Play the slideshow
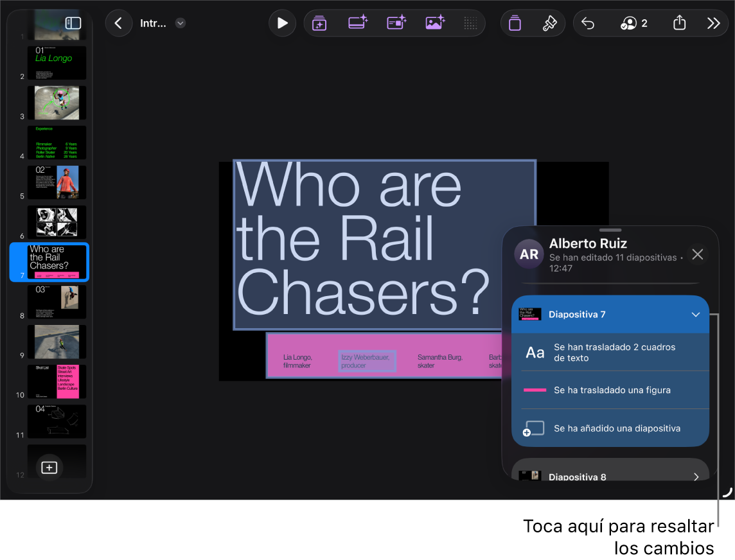The height and width of the screenshot is (560, 735). (282, 23)
